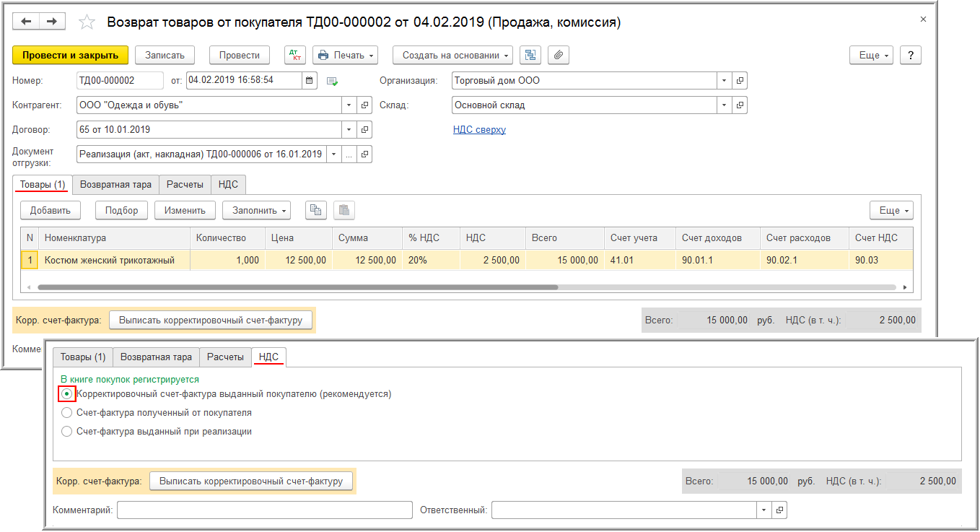Image resolution: width=980 pixels, height=532 pixels.
Task: Click the Счет НДС cell 90.03
Action: pyautogui.click(x=880, y=260)
